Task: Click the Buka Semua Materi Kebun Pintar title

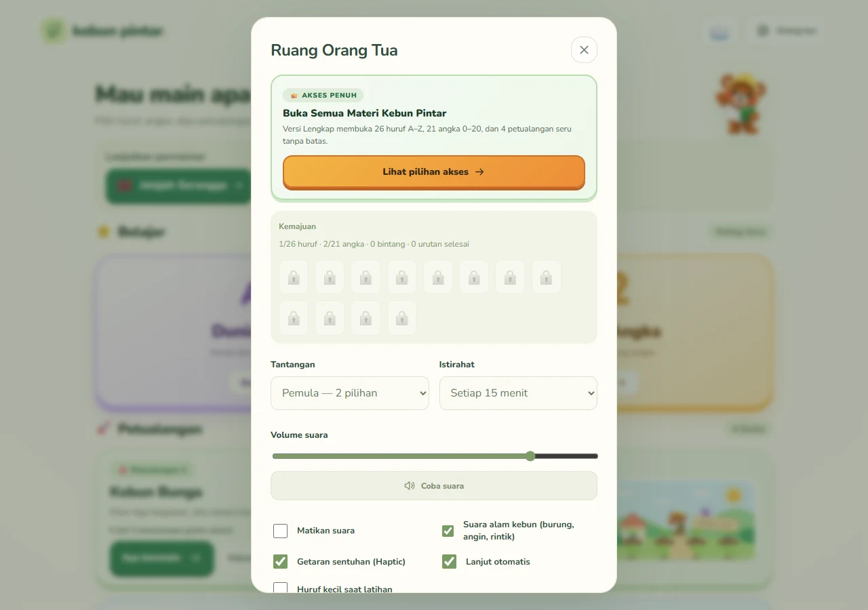Action: (x=364, y=113)
